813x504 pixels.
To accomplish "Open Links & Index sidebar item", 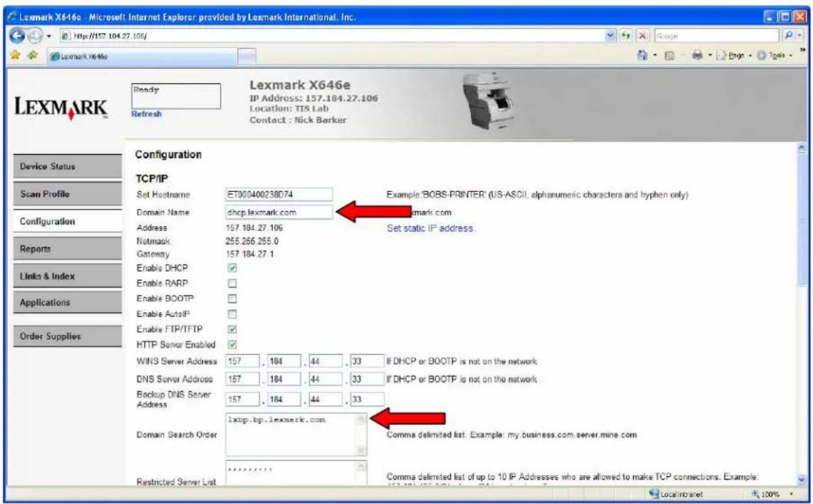I will pyautogui.click(x=67, y=276).
